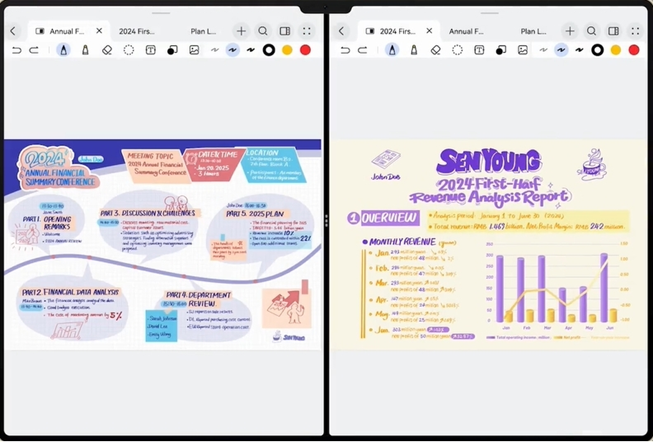Pick red pen color in right pane
The width and height of the screenshot is (653, 442).
[634, 50]
